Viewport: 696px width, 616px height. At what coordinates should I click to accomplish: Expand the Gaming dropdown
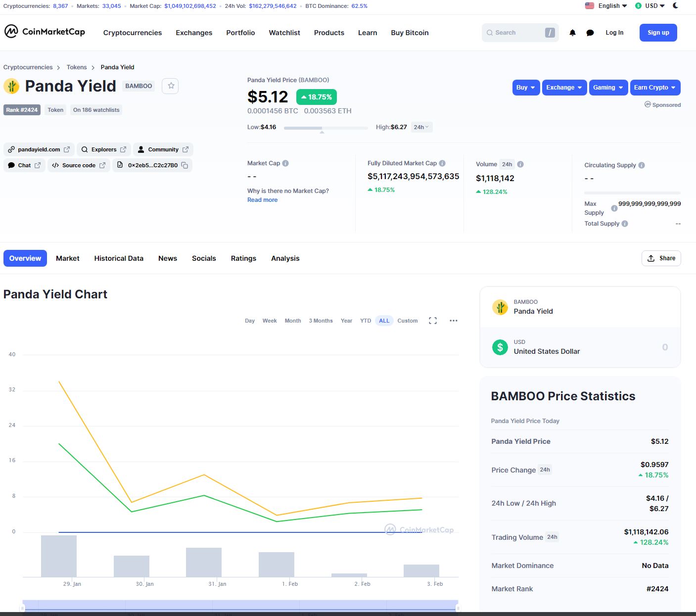point(608,88)
